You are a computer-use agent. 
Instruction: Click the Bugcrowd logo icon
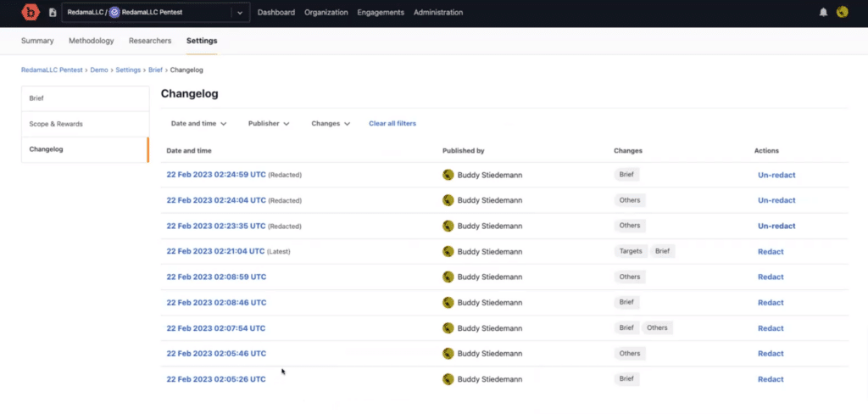click(31, 13)
